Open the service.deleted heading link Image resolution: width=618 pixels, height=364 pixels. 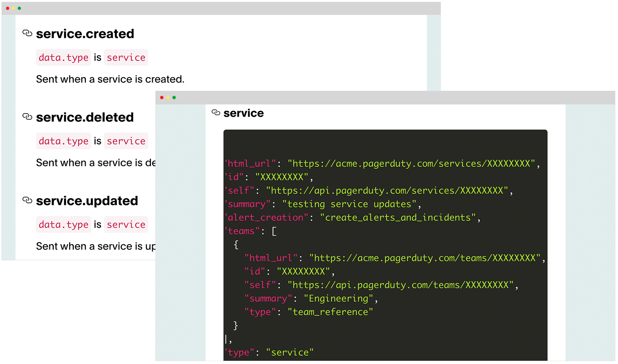tap(85, 117)
